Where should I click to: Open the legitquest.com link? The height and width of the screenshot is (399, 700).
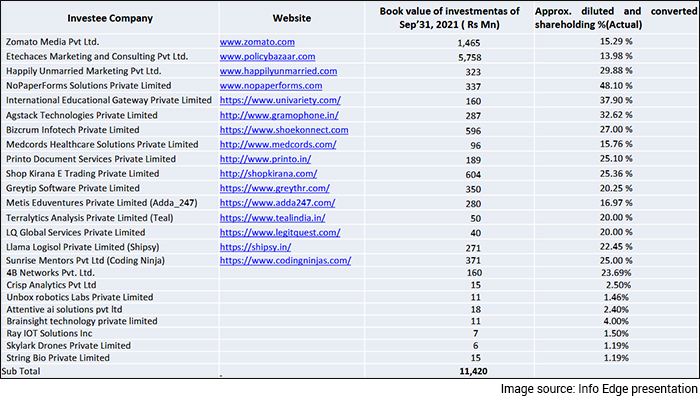pyautogui.click(x=280, y=233)
